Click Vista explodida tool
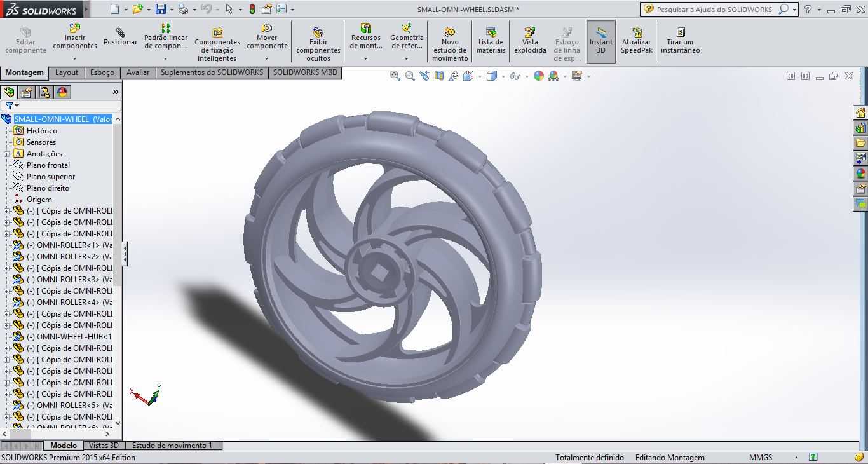The height and width of the screenshot is (464, 868). [x=530, y=41]
